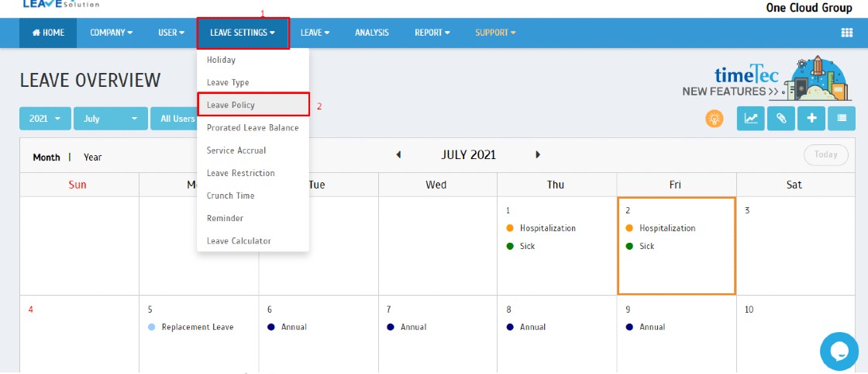The height and width of the screenshot is (374, 868).
Task: Open the apps grid icon
Action: click(x=846, y=33)
